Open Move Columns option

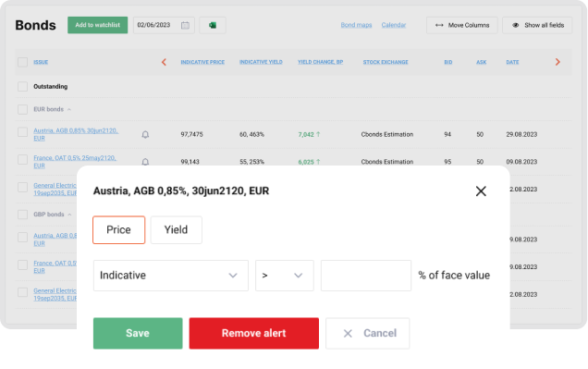[x=462, y=25]
